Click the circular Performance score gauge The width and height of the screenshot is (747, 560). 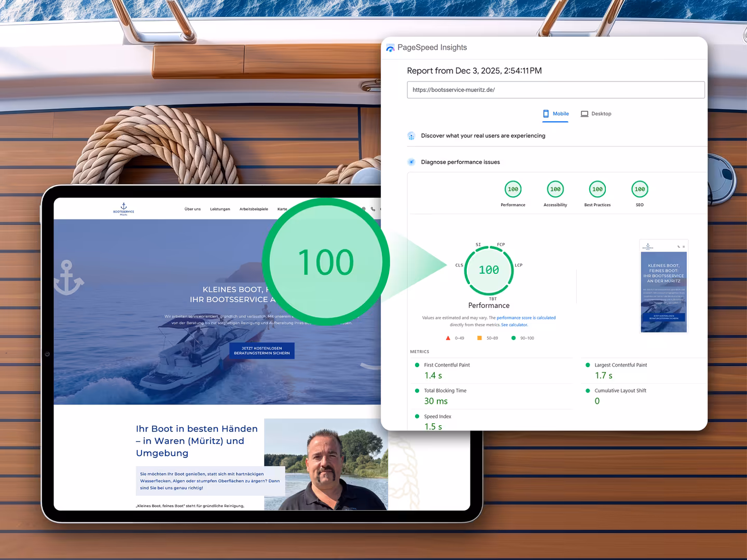pyautogui.click(x=489, y=270)
